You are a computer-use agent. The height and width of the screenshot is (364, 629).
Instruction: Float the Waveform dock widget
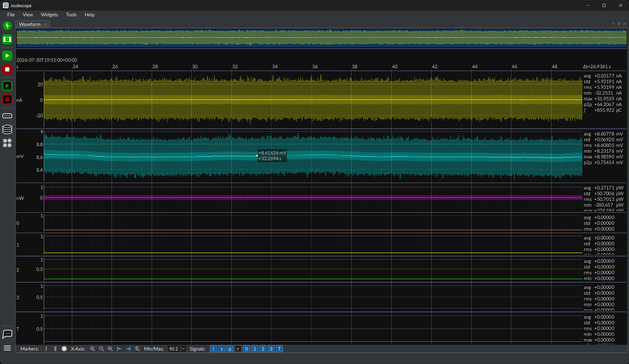point(619,24)
